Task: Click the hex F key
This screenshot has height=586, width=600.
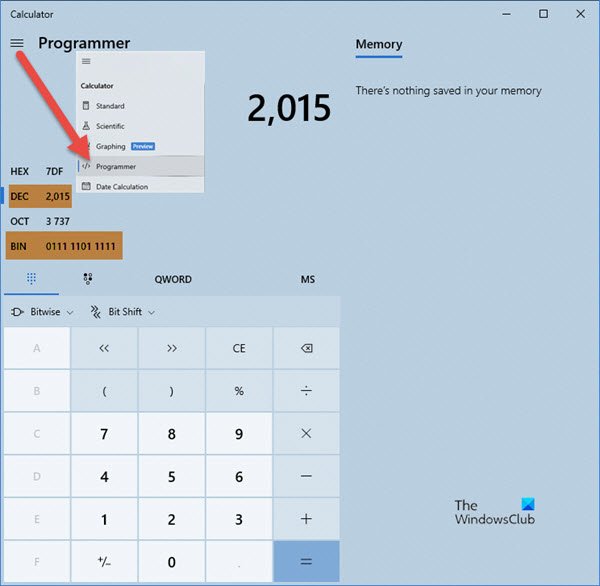Action: pyautogui.click(x=37, y=562)
